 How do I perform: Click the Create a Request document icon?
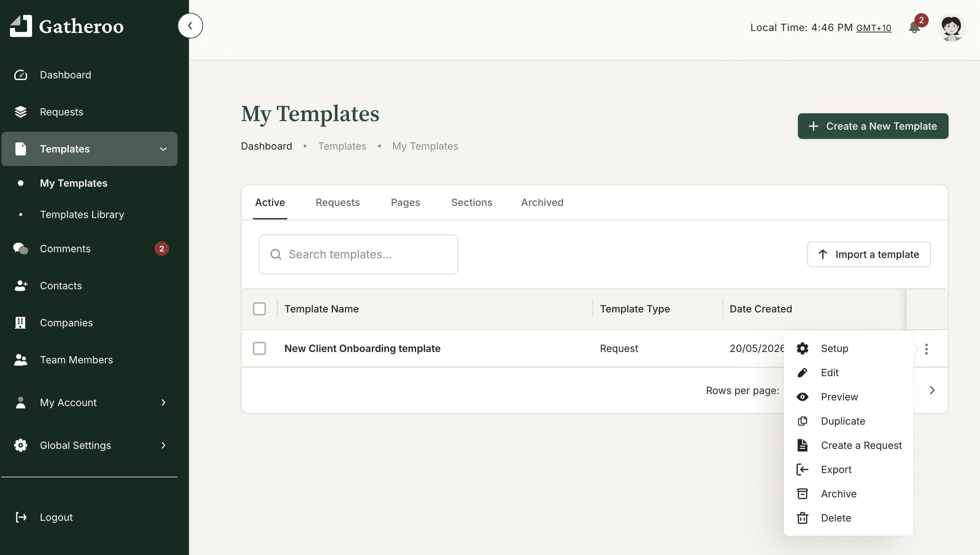tap(802, 445)
